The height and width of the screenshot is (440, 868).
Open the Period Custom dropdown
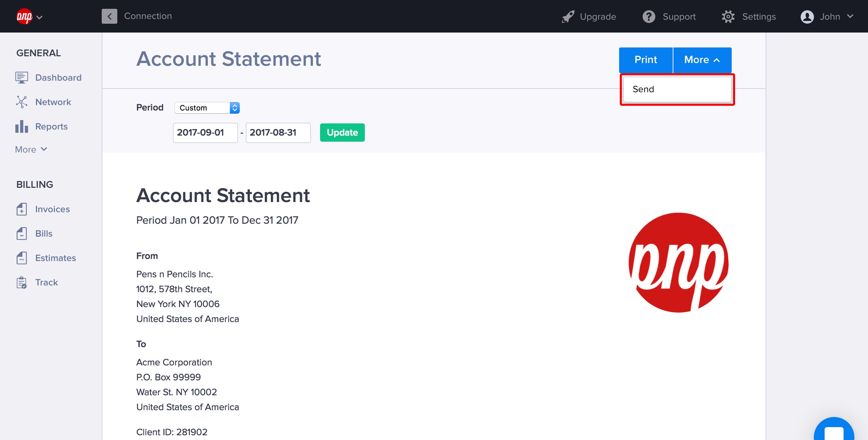click(x=207, y=108)
